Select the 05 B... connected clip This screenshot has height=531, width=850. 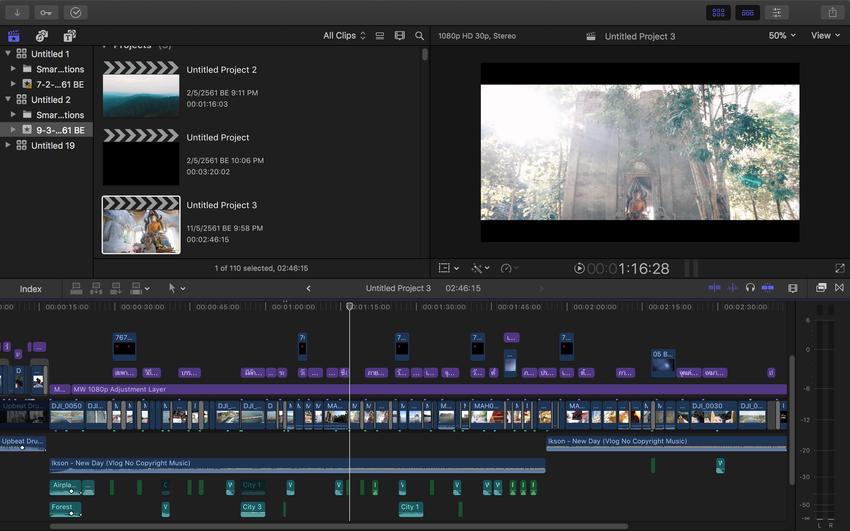click(x=663, y=362)
